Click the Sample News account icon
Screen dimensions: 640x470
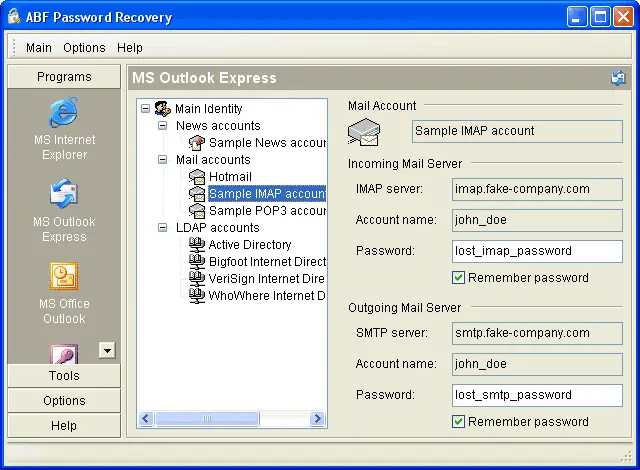tap(197, 143)
